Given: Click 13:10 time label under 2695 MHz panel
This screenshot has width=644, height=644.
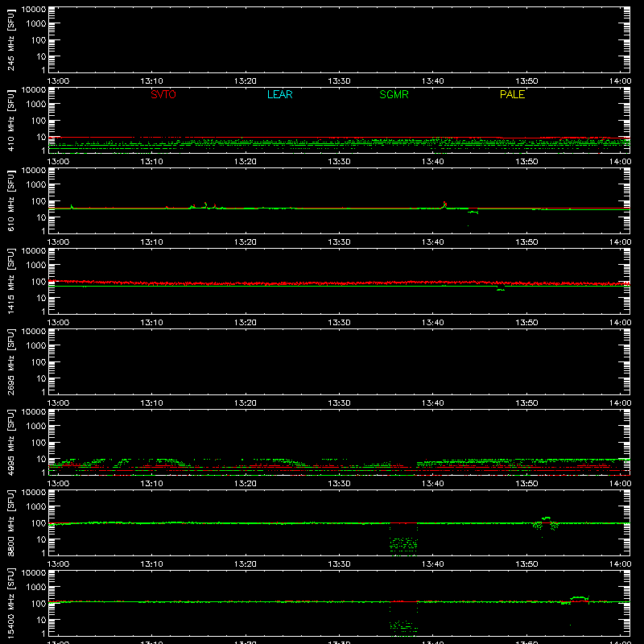Looking at the screenshot, I should tap(151, 403).
